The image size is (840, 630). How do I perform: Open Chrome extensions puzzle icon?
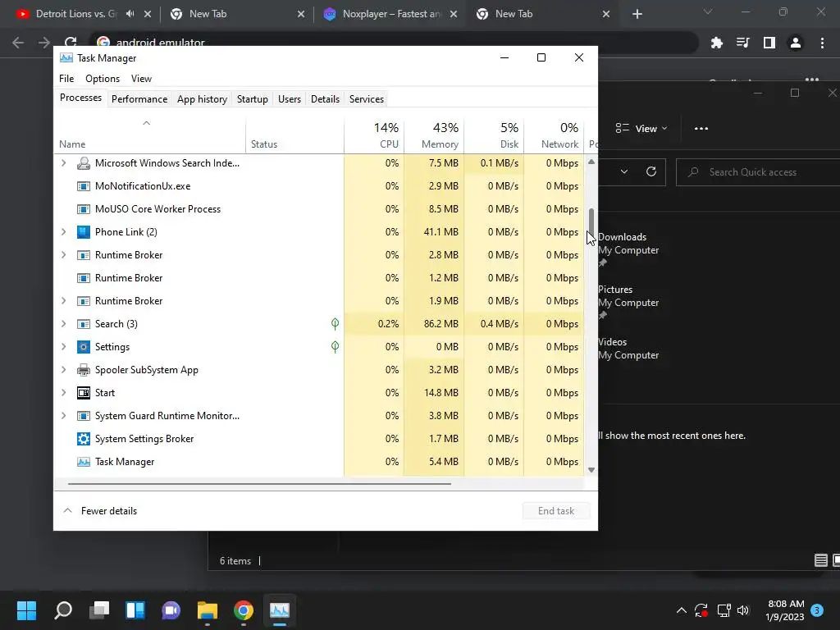(716, 43)
